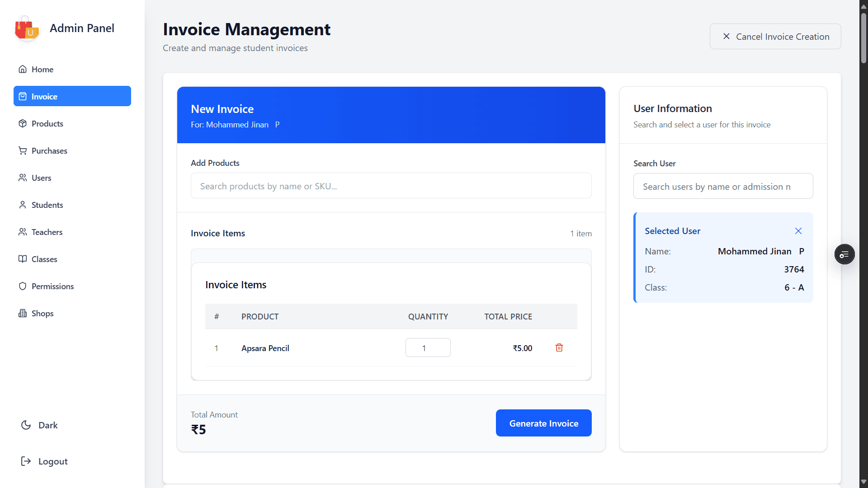This screenshot has width=868, height=488.
Task: Click the Permissions shield icon
Action: click(23, 286)
